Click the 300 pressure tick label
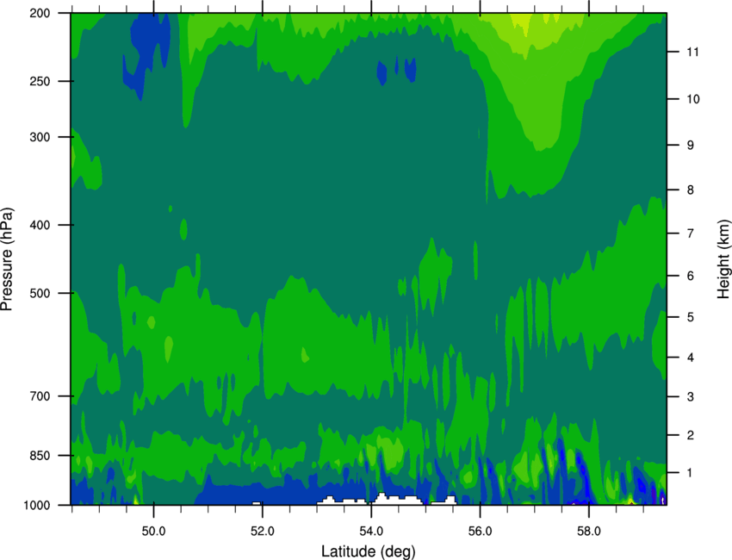This screenshot has height=560, width=732. click(x=40, y=137)
